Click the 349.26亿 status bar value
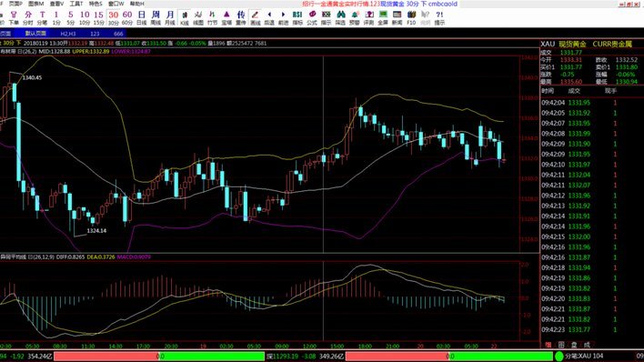The image size is (644, 362). pos(331,357)
